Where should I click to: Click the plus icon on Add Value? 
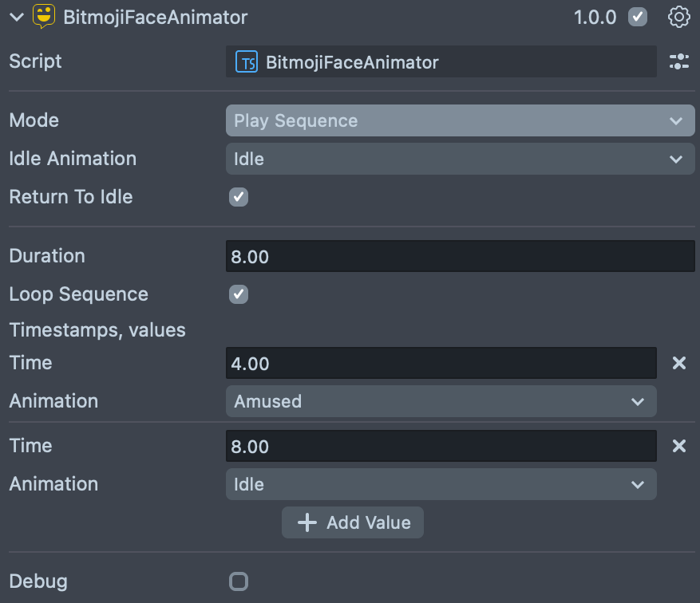coord(306,522)
